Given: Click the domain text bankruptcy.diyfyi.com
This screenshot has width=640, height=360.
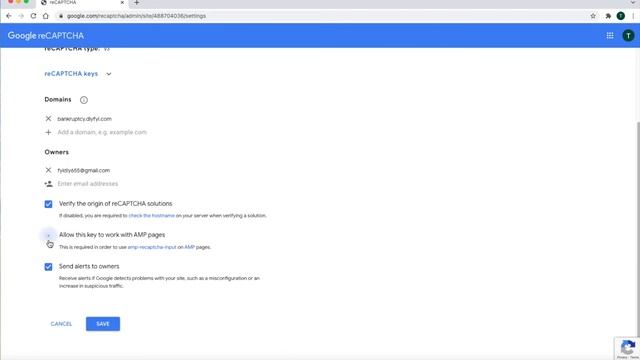Looking at the screenshot, I should tap(84, 119).
